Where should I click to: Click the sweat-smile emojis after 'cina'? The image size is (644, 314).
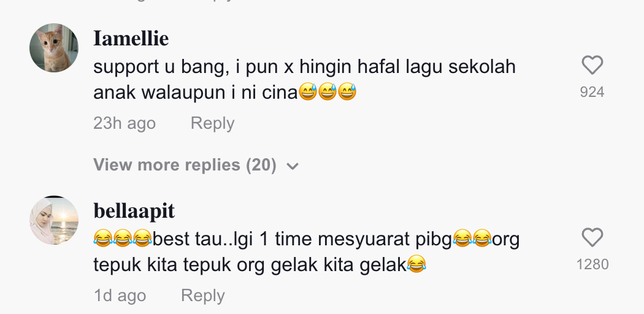[x=328, y=93]
